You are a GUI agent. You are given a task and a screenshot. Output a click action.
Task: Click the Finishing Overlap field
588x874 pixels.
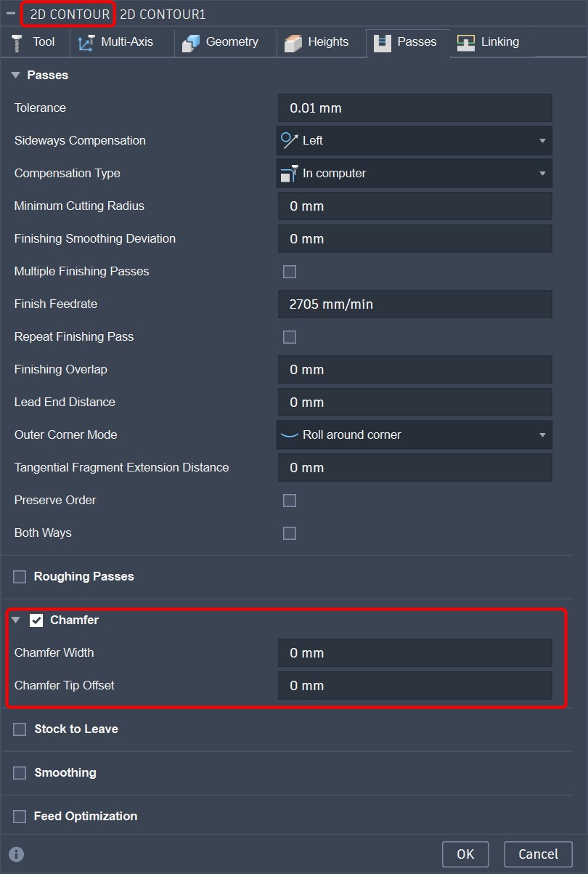(x=415, y=369)
